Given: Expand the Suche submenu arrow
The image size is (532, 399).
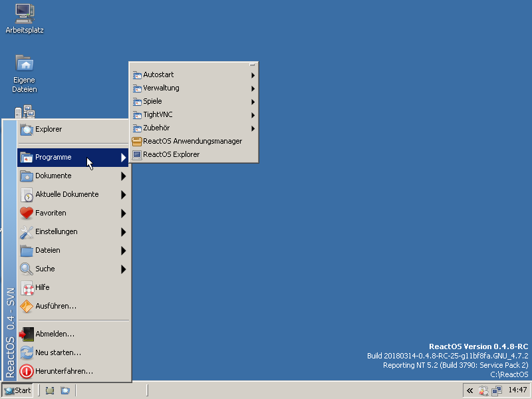Looking at the screenshot, I should (x=124, y=269).
